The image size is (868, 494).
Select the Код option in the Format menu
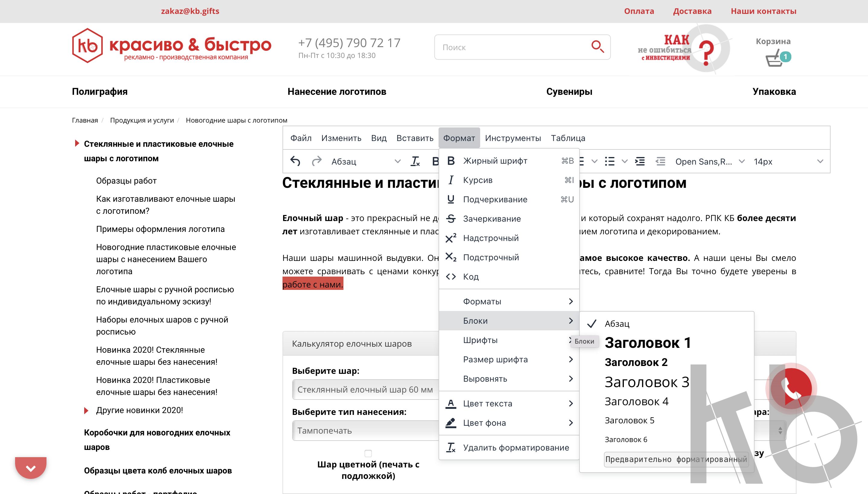point(471,277)
